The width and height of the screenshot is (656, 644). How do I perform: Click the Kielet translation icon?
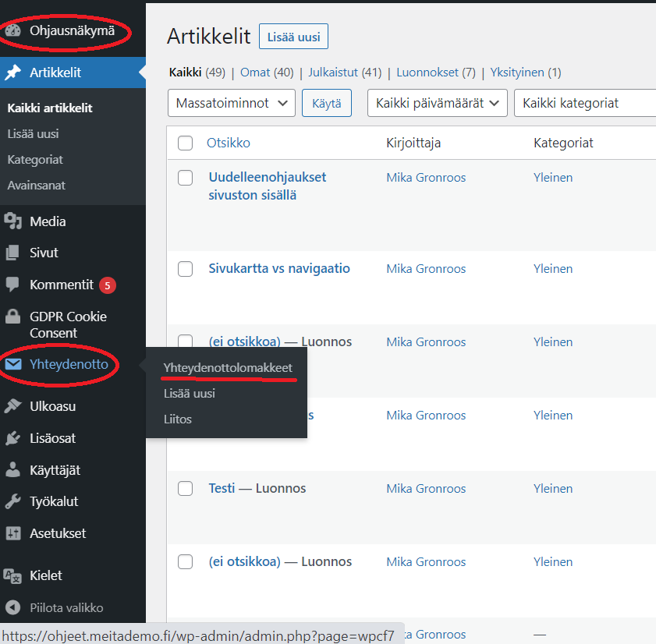point(12,576)
